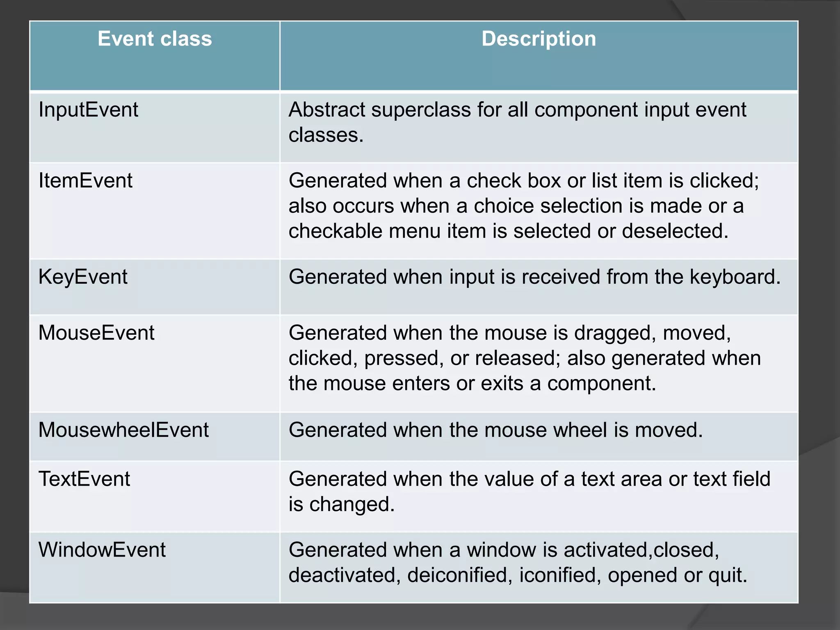Click the window is activated,closed description
This screenshot has height=630, width=840.
[504, 550]
